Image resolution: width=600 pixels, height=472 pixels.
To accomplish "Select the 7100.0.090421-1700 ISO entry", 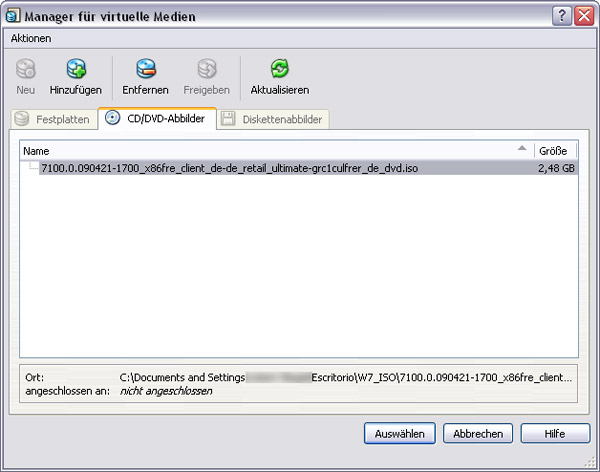I will click(230, 168).
